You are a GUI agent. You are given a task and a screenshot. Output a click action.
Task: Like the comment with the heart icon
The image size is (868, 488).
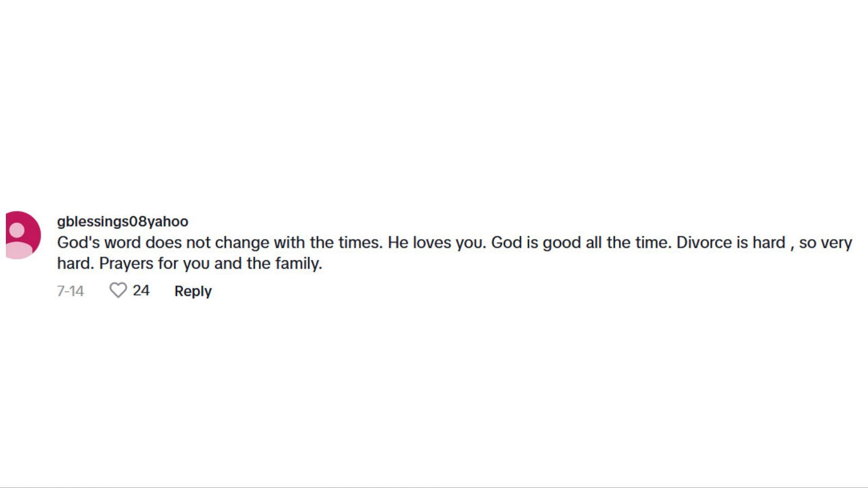(x=118, y=290)
